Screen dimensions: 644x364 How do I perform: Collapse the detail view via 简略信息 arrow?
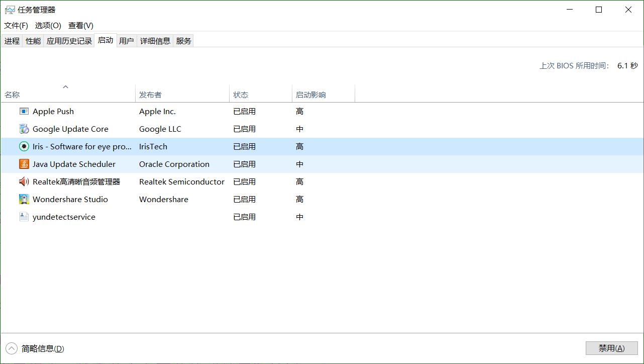tap(11, 348)
